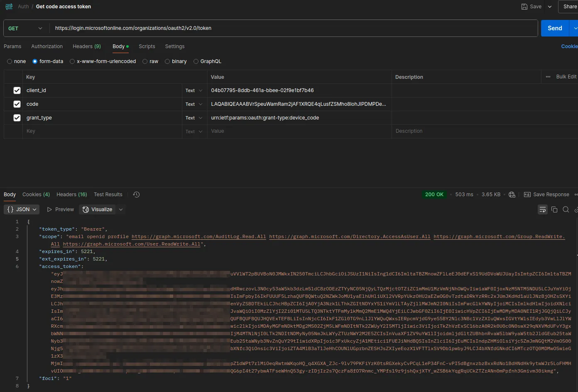Expand the Visualize options dropdown arrow

(121, 209)
